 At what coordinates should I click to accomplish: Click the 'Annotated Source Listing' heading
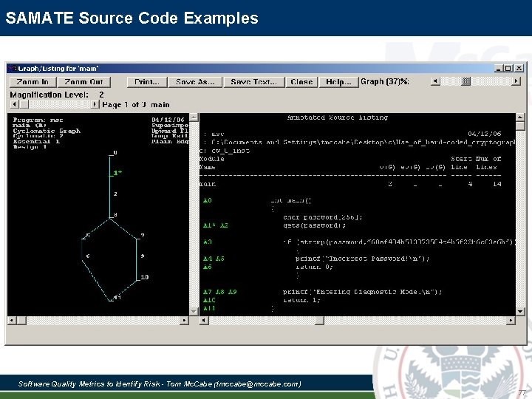click(x=337, y=117)
